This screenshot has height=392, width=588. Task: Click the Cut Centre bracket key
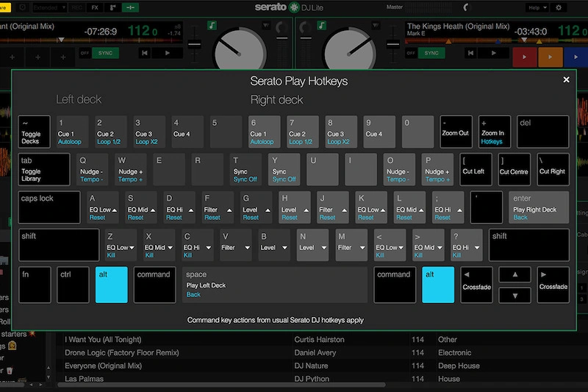pyautogui.click(x=514, y=169)
